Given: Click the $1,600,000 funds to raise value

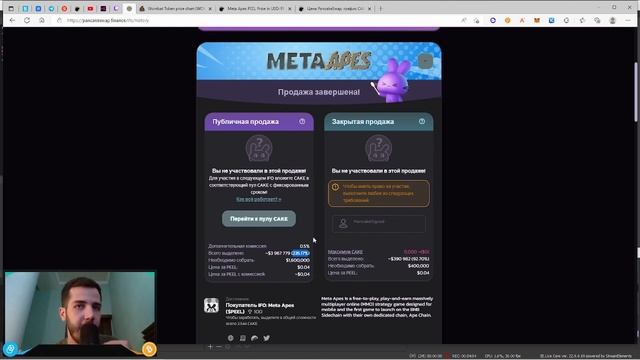Looking at the screenshot, I should coord(298,260).
